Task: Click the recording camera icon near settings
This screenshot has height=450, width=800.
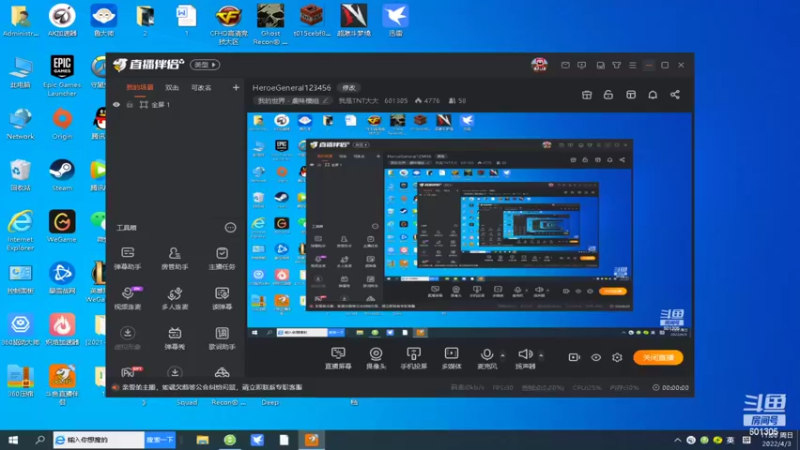Action: (574, 357)
